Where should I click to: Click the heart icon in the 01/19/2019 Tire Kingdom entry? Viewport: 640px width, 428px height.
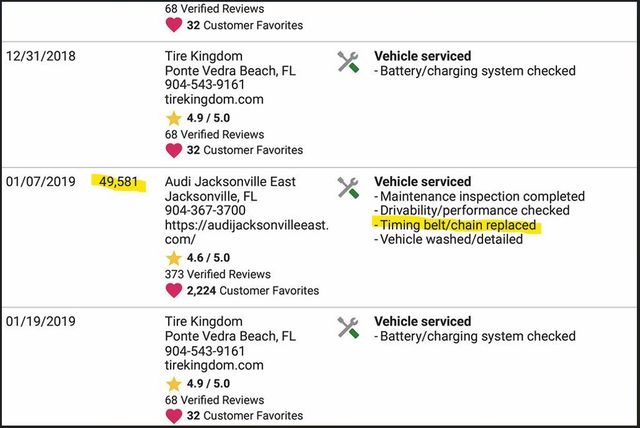point(173,415)
